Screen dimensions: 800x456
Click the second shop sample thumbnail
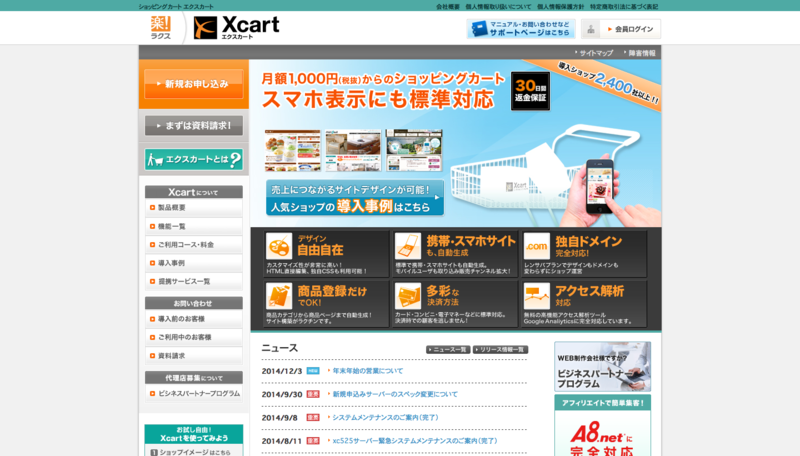point(353,150)
